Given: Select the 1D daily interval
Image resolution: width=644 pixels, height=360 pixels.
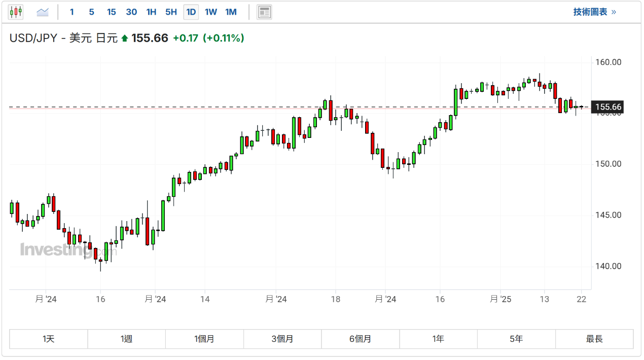Looking at the screenshot, I should [191, 12].
